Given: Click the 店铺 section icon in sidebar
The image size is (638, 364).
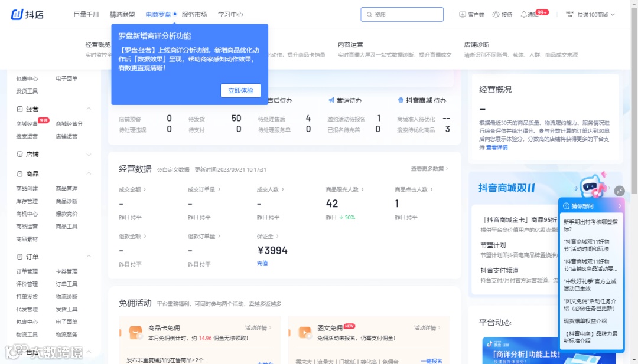Looking at the screenshot, I should tap(19, 154).
